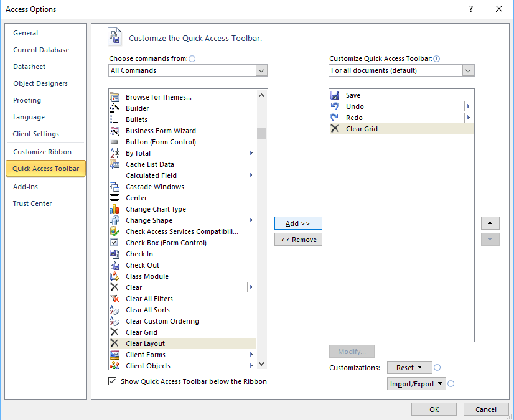Move selected command up with arrow button
The image size is (514, 420).
coord(490,223)
